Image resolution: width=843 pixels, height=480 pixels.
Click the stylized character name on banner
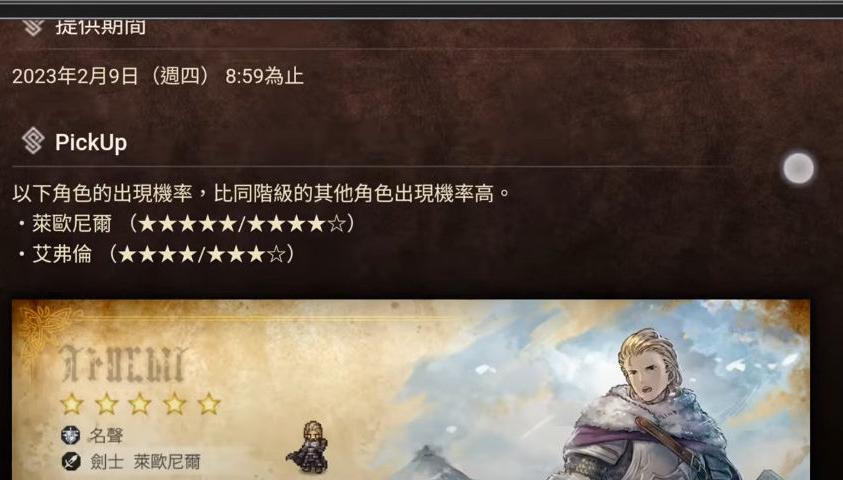(124, 364)
